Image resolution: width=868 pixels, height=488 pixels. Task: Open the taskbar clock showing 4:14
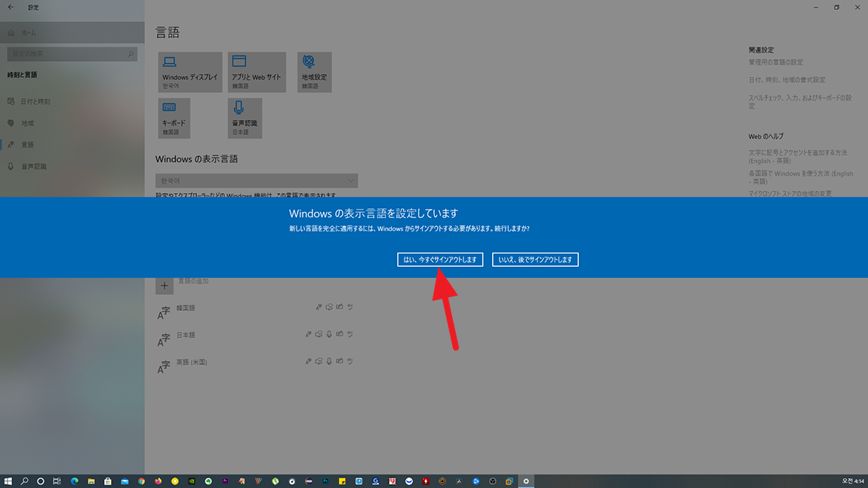click(853, 481)
